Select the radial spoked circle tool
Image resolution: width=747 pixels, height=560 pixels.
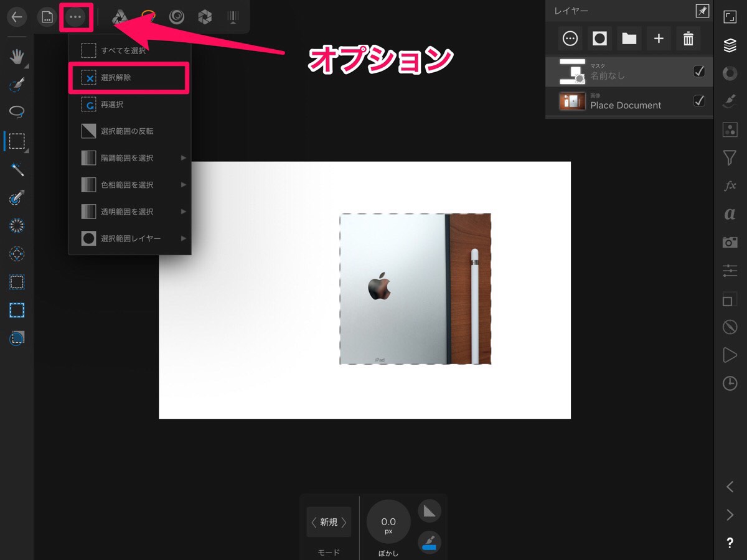point(17,225)
